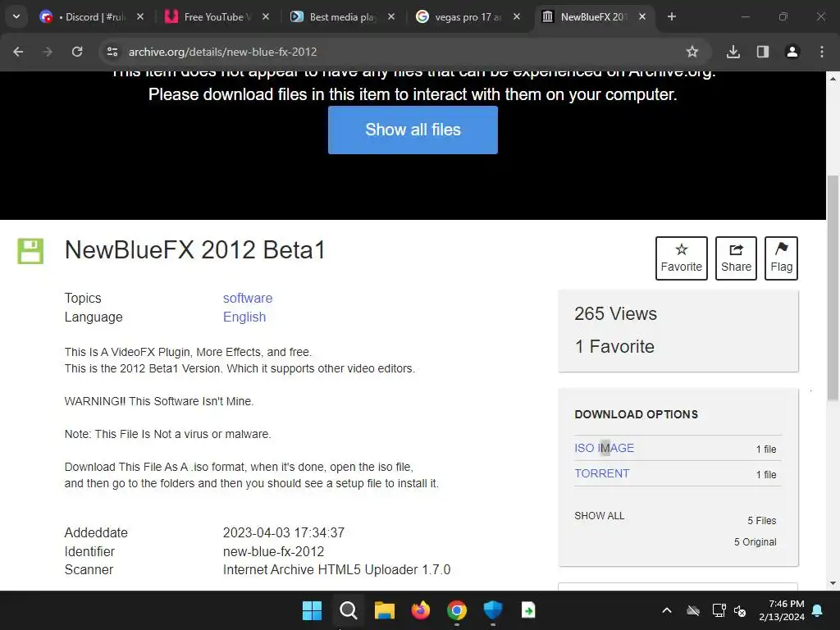Download the TORRENT option
This screenshot has height=630, width=840.
(601, 473)
